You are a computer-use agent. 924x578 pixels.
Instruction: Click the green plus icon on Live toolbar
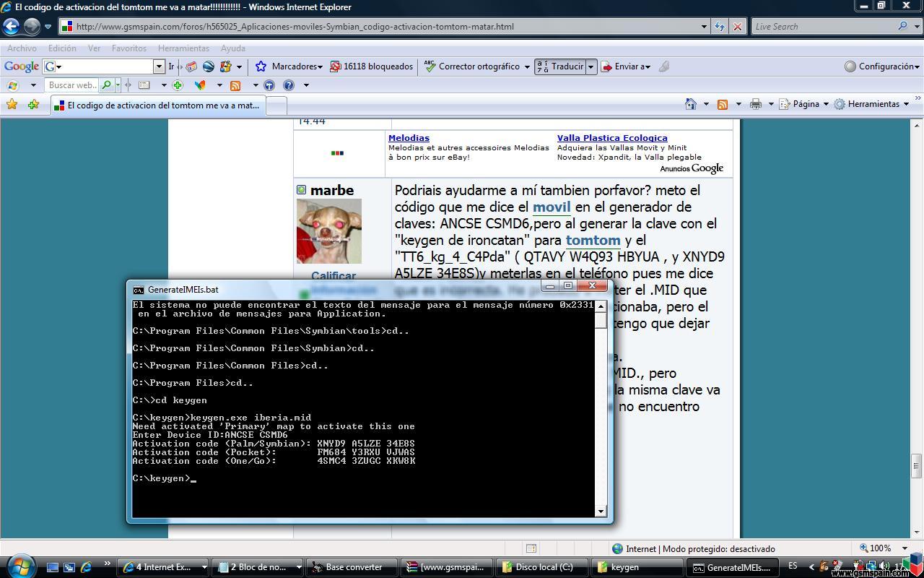tap(178, 85)
